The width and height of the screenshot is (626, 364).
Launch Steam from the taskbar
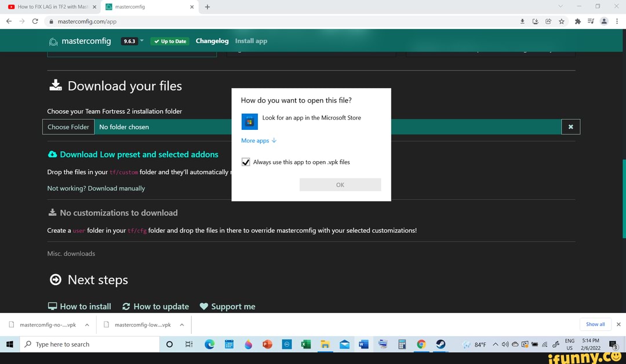click(x=441, y=344)
